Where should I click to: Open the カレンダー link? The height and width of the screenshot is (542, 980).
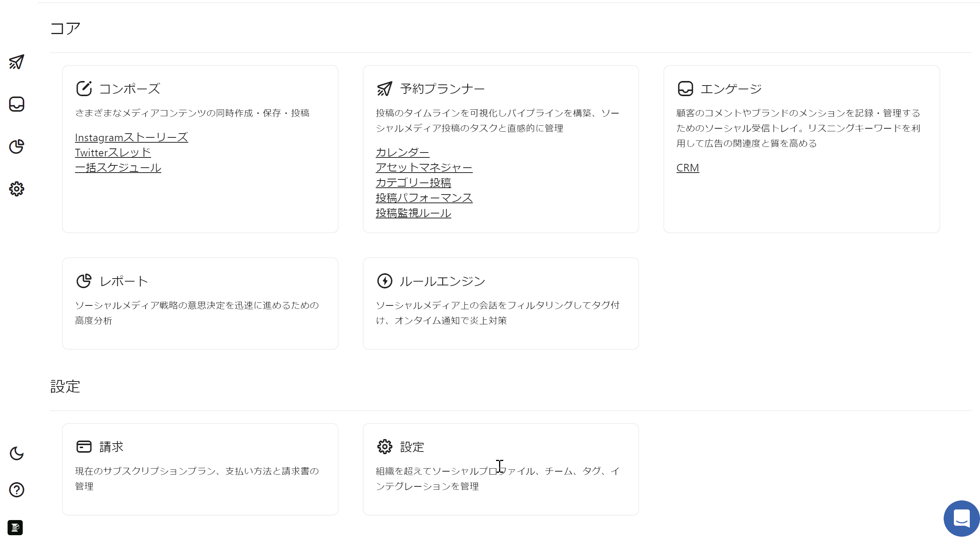pyautogui.click(x=402, y=153)
